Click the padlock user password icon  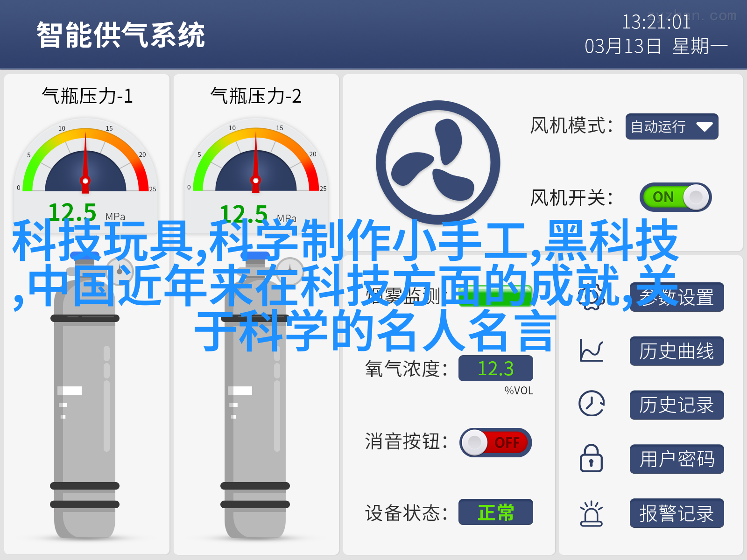pos(591,458)
